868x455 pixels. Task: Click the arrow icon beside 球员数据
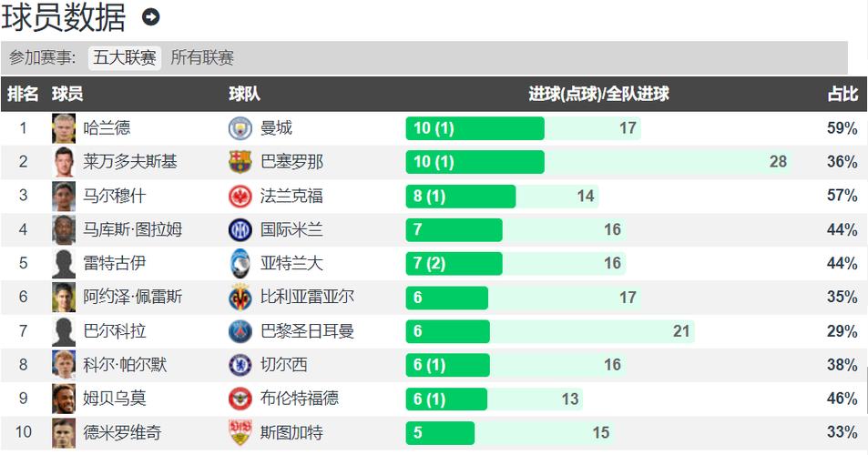[151, 17]
